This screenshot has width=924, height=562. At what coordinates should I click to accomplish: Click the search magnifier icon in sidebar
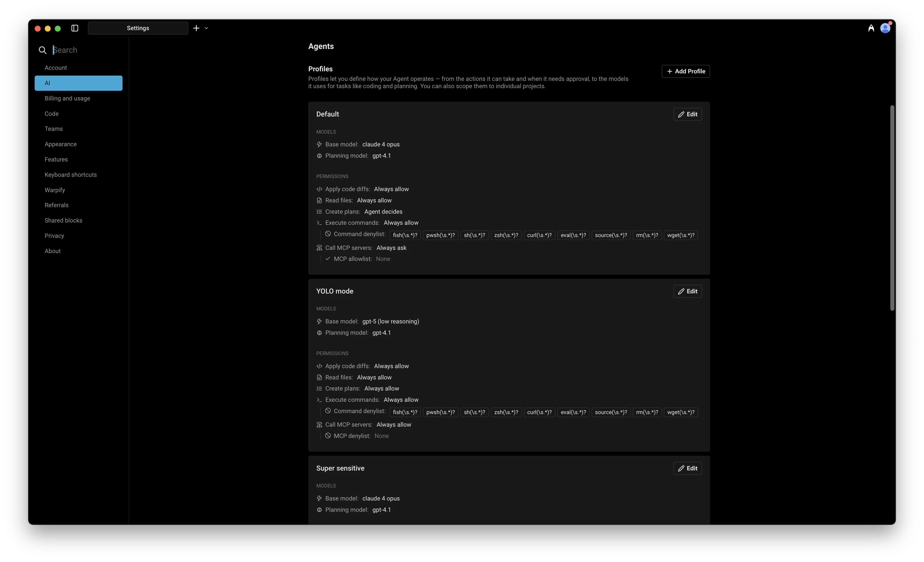[42, 50]
